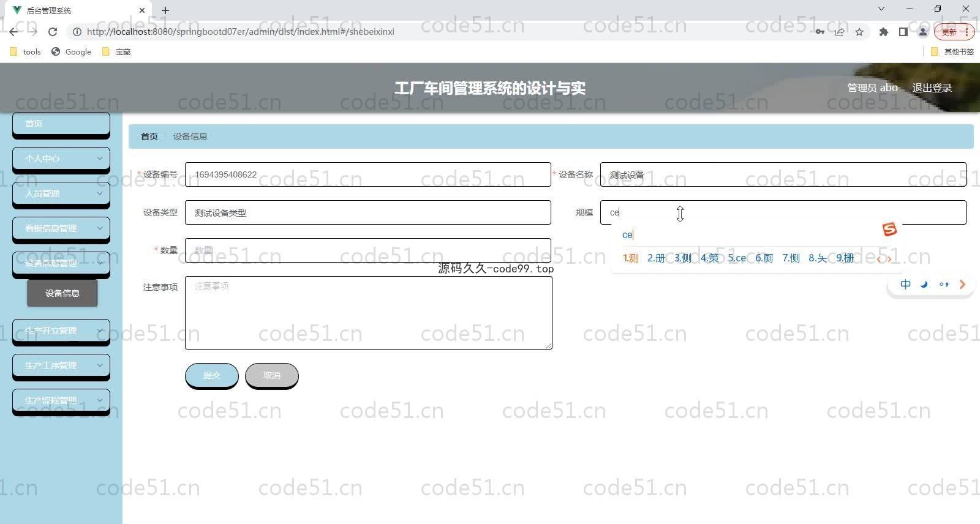Toggle the IME punctuation mode icon
The height and width of the screenshot is (524, 980).
click(x=944, y=284)
